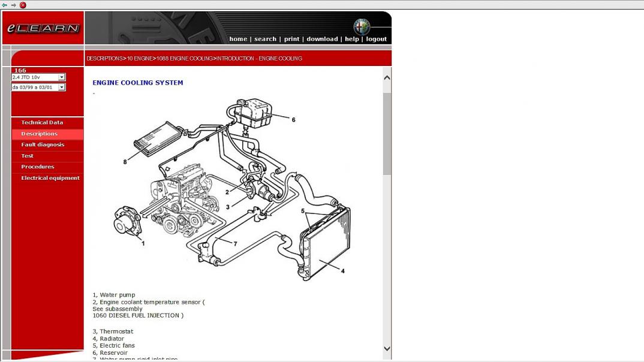This screenshot has height=362, width=644.
Task: Open the home link
Action: [238, 39]
